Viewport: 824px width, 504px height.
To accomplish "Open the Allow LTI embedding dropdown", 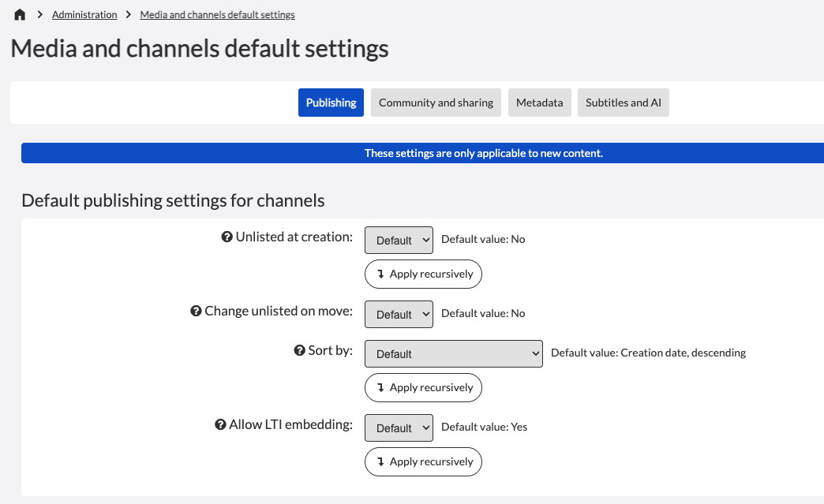I will pos(399,427).
